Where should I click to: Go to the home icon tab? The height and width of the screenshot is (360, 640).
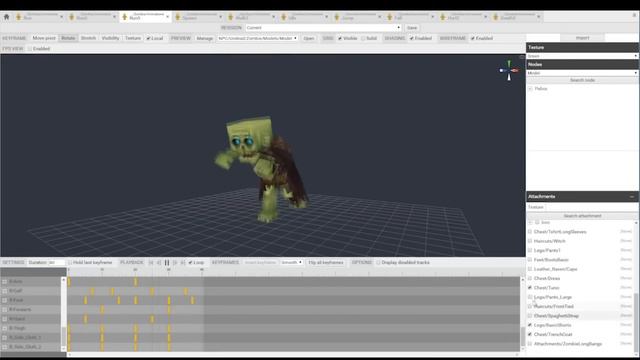tap(6, 17)
